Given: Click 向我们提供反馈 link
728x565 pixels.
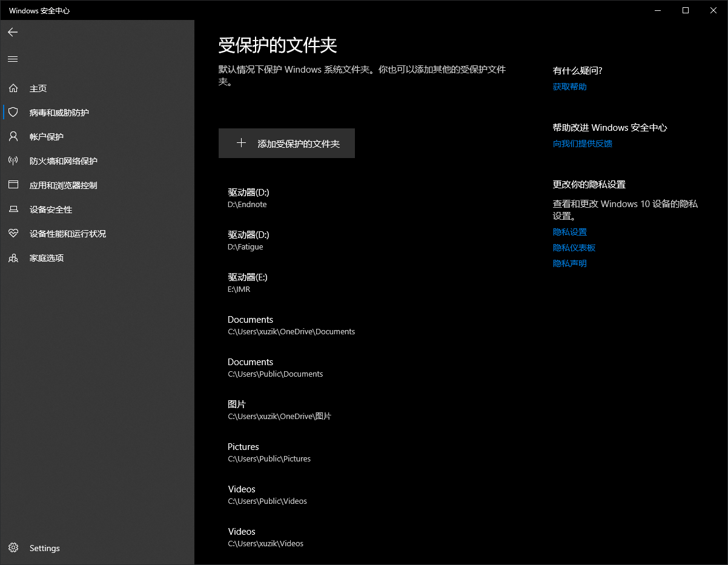Looking at the screenshot, I should coord(583,144).
